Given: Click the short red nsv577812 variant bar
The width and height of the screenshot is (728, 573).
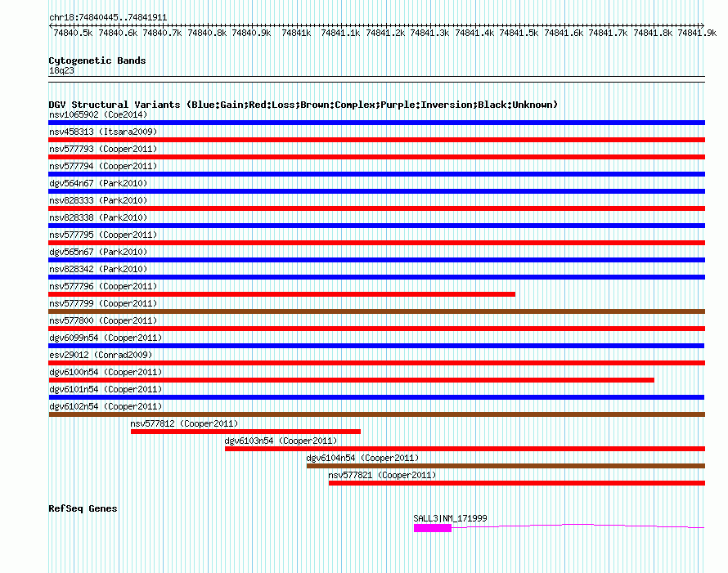Looking at the screenshot, I should pos(245,432).
